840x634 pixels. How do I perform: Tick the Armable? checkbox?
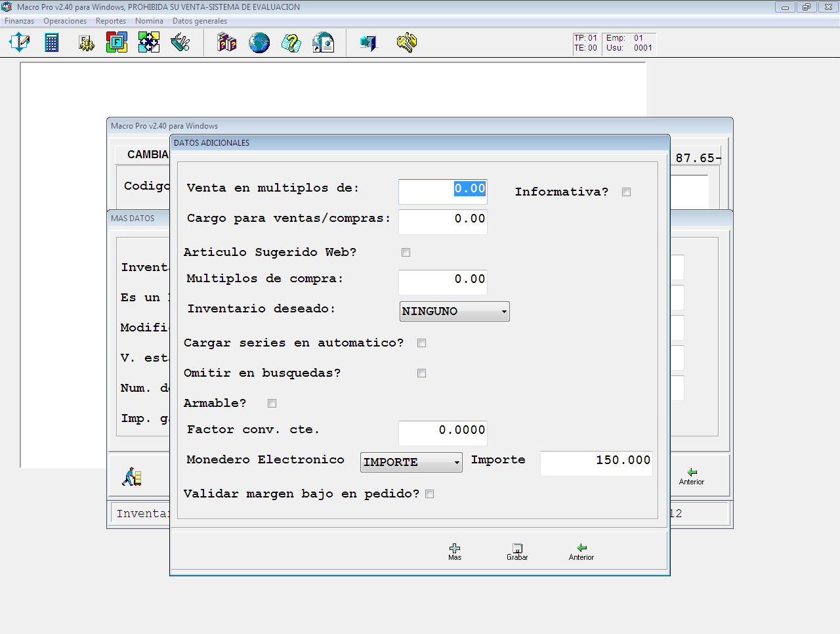tap(272, 404)
